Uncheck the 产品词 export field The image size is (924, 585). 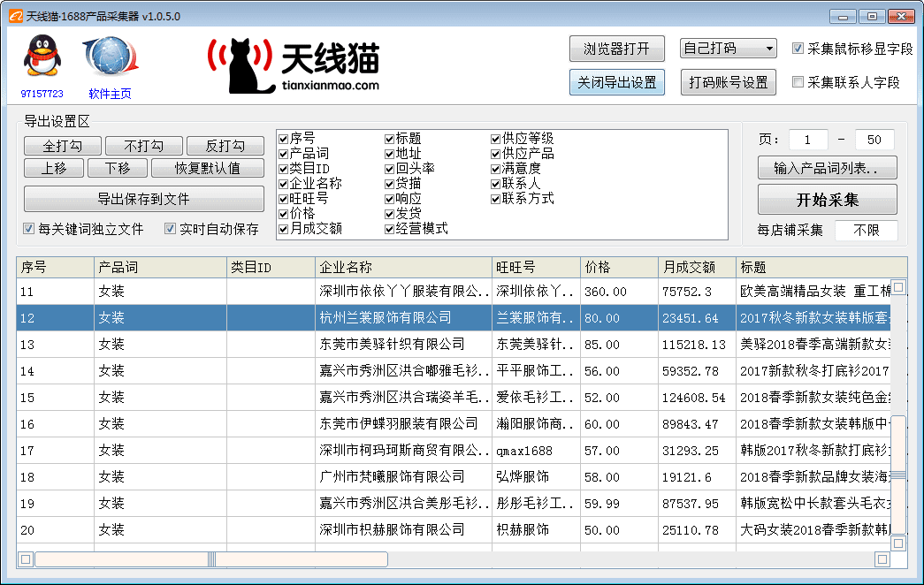[x=284, y=154]
